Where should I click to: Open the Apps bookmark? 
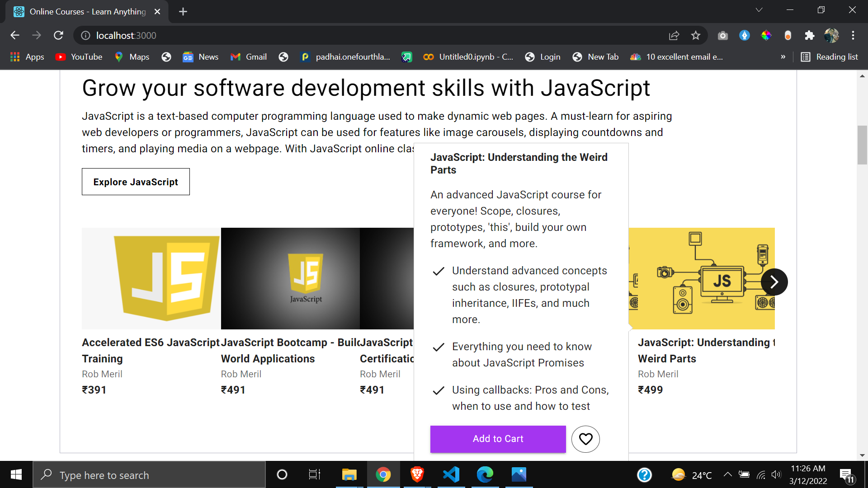click(x=27, y=57)
